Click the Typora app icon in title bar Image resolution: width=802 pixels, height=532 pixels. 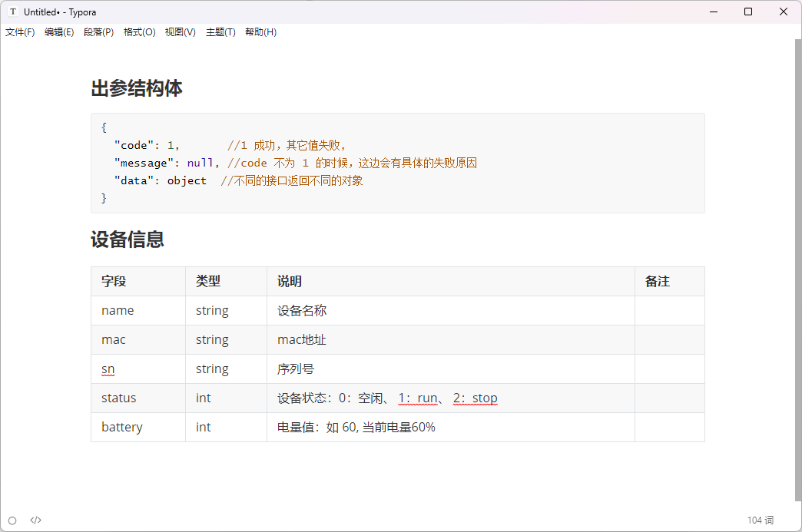pyautogui.click(x=13, y=12)
